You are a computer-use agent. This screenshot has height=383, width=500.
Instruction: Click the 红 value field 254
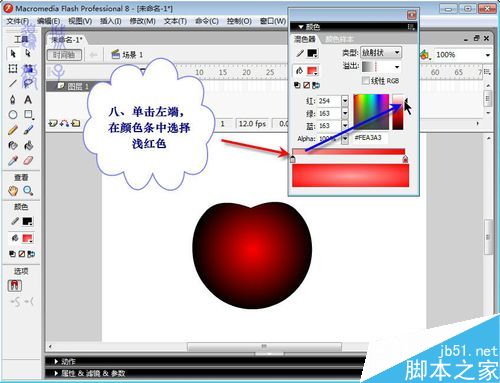329,101
